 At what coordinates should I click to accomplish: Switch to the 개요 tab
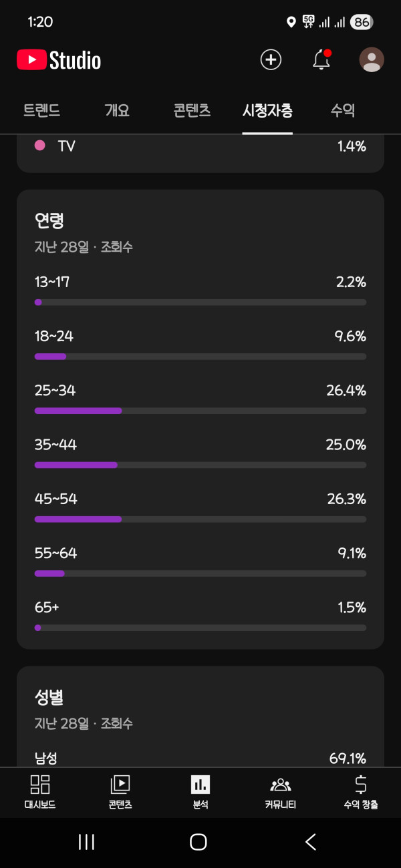click(x=117, y=111)
